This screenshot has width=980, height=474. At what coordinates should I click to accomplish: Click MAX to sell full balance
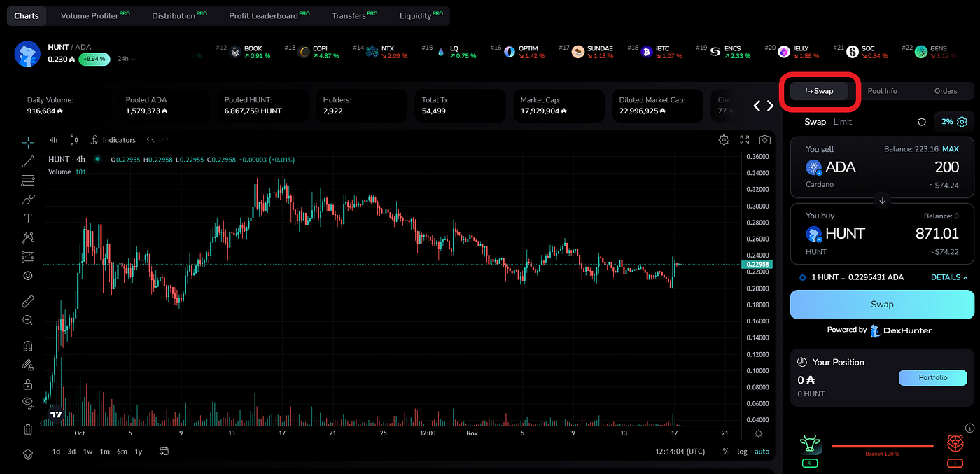coord(951,149)
